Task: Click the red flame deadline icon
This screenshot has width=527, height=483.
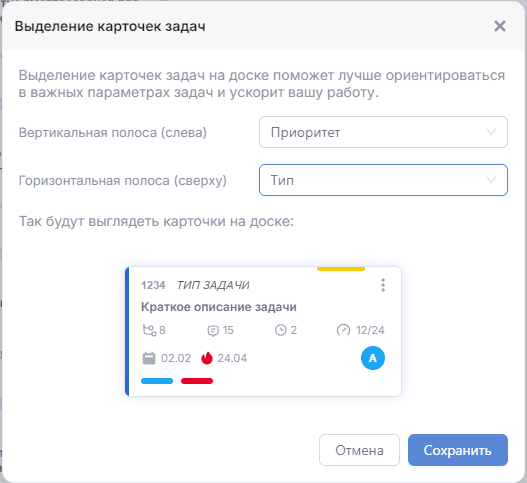Action: tap(207, 358)
